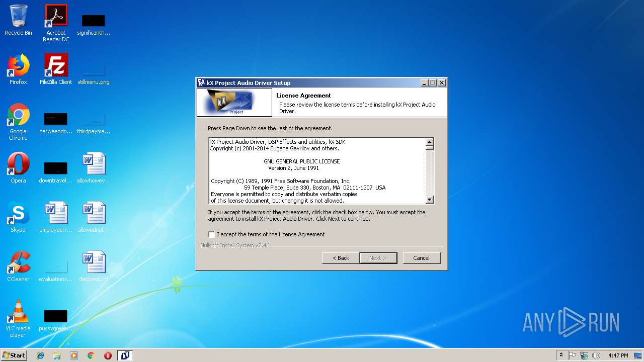Open Action Center flag tray icon

click(x=572, y=355)
